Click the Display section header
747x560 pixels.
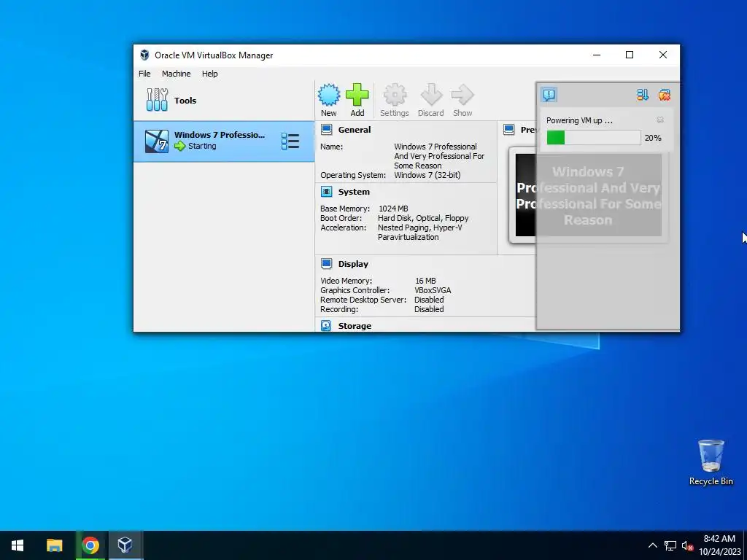353,264
